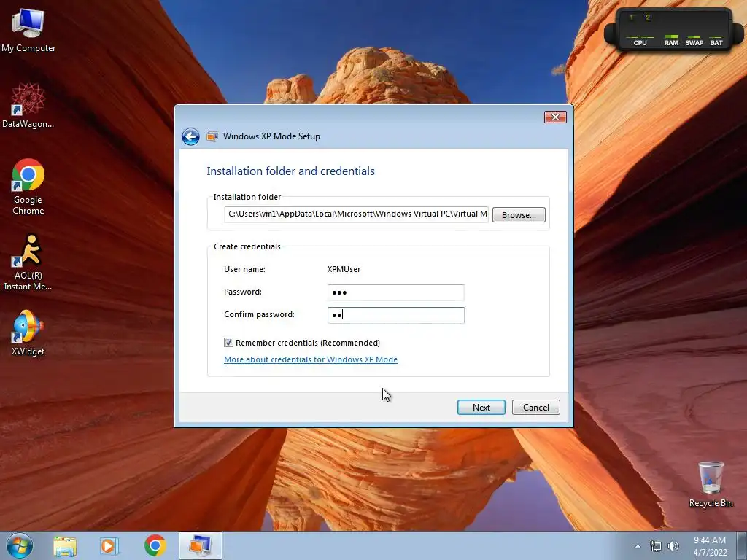747x560 pixels.
Task: Open the Browse... folder picker
Action: tap(519, 215)
